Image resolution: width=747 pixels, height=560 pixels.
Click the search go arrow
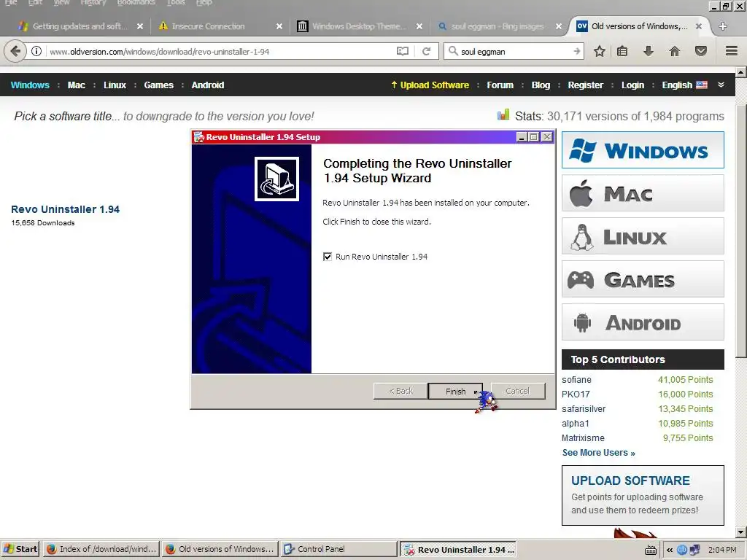tap(577, 52)
